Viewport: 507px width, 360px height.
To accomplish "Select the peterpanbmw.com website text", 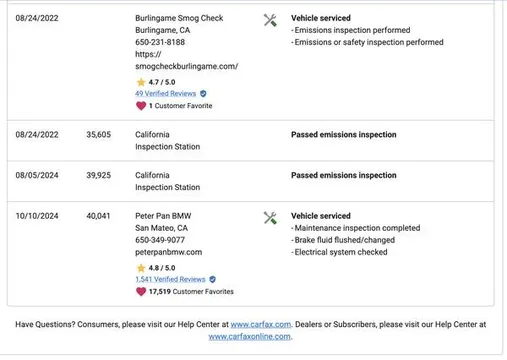I will pos(168,252).
